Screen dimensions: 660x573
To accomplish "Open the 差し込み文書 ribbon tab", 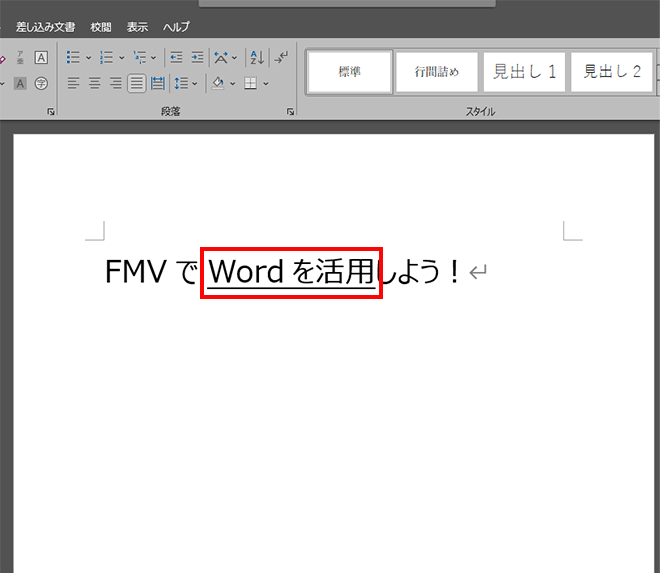I will [x=45, y=27].
